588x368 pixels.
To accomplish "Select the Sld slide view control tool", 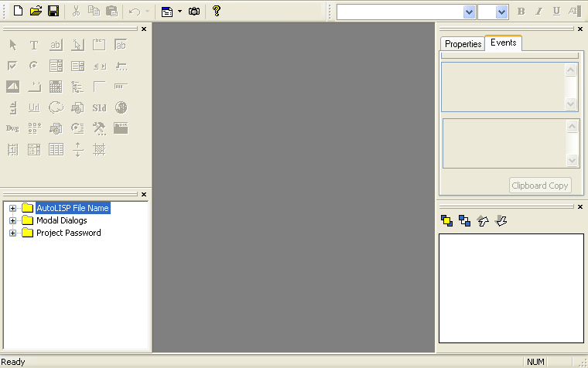I will (x=99, y=108).
